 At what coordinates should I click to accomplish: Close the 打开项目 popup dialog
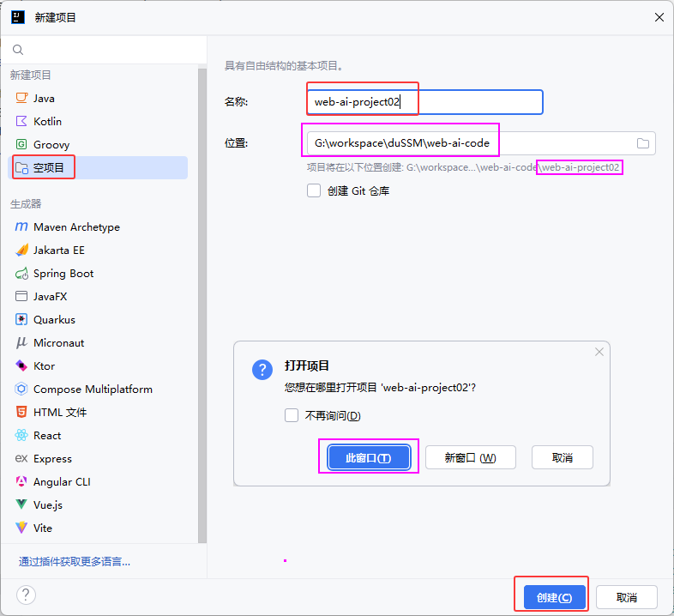click(599, 352)
